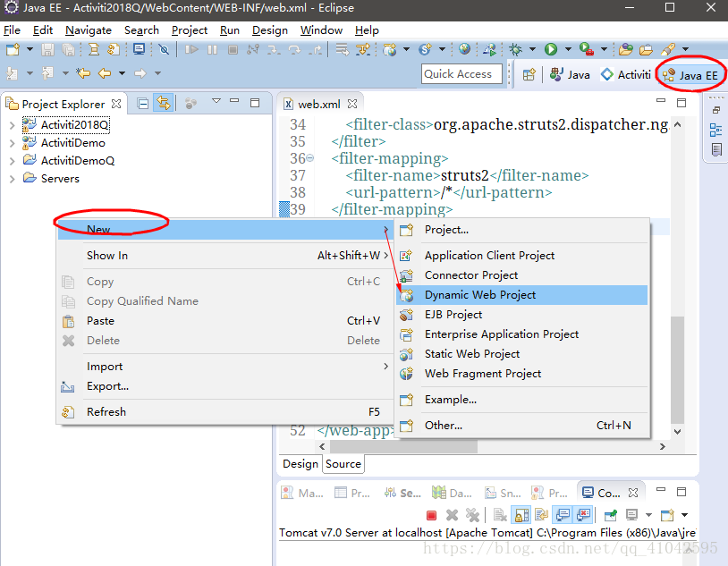Click the Back yellow arrow toolbar icon
The width and height of the screenshot is (728, 566).
coord(105,73)
